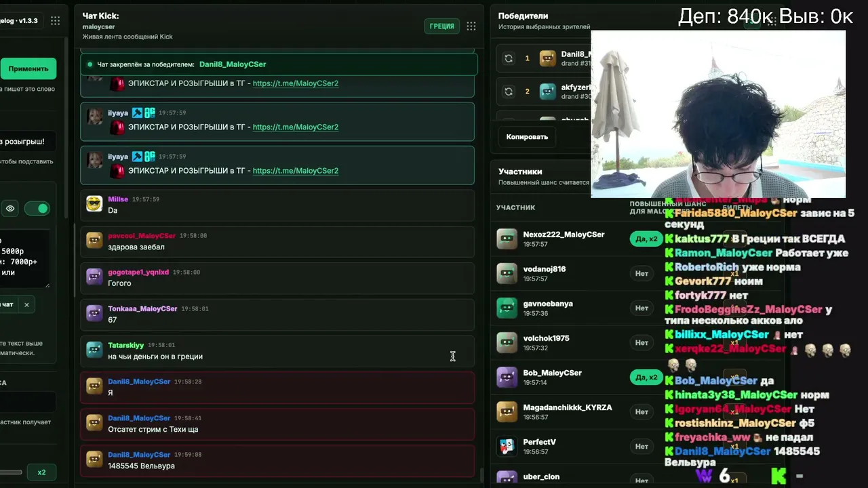The image size is (868, 488).
Task: Click Tonkaaa_MaloyCSer's avatar in chat
Action: coord(94,314)
